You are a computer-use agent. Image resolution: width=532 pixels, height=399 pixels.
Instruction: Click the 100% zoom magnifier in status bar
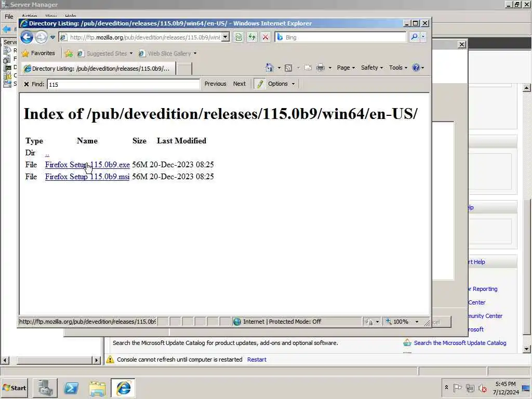[x=389, y=321]
